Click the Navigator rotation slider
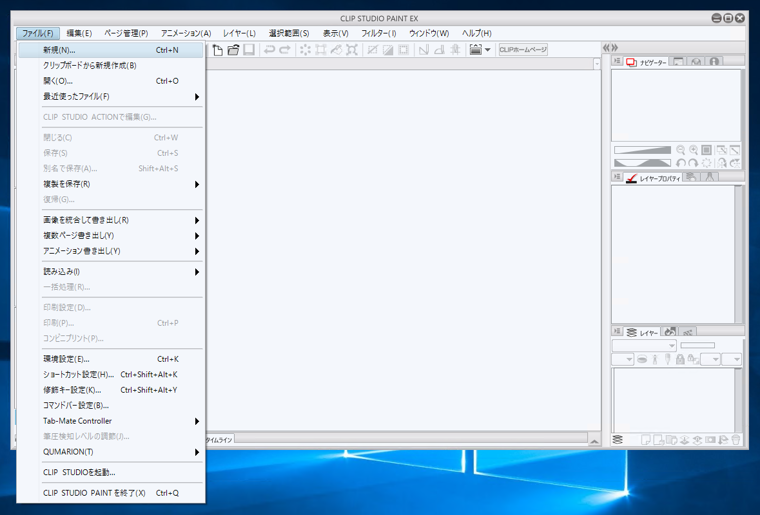 pyautogui.click(x=643, y=163)
